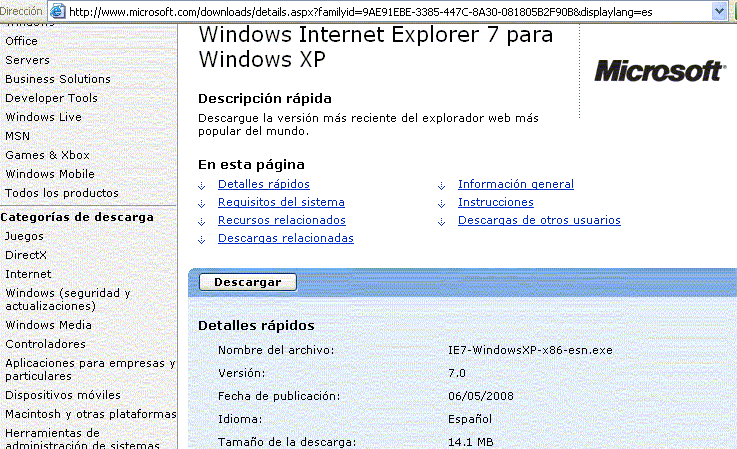
Task: Choose the Dispositivos móviles category
Action: tap(63, 395)
